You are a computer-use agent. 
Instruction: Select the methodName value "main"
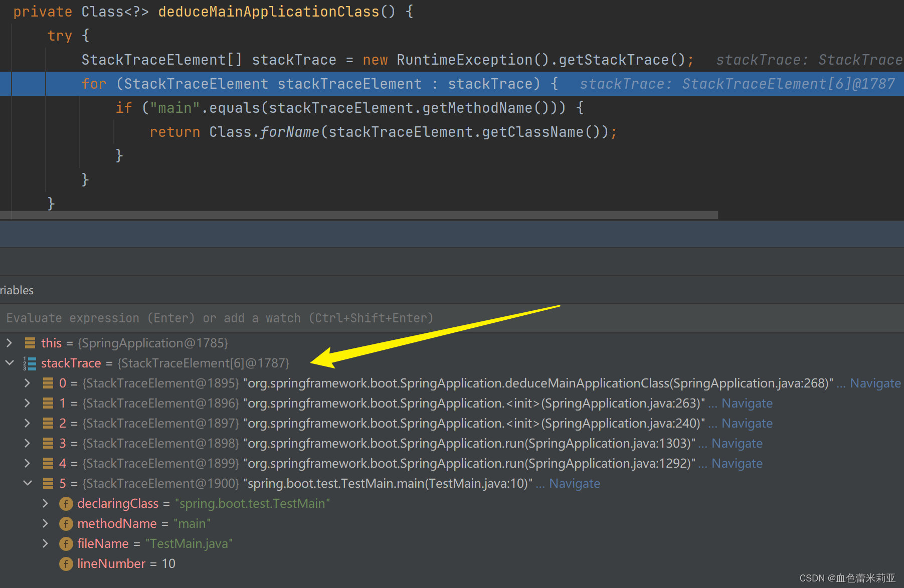point(192,523)
